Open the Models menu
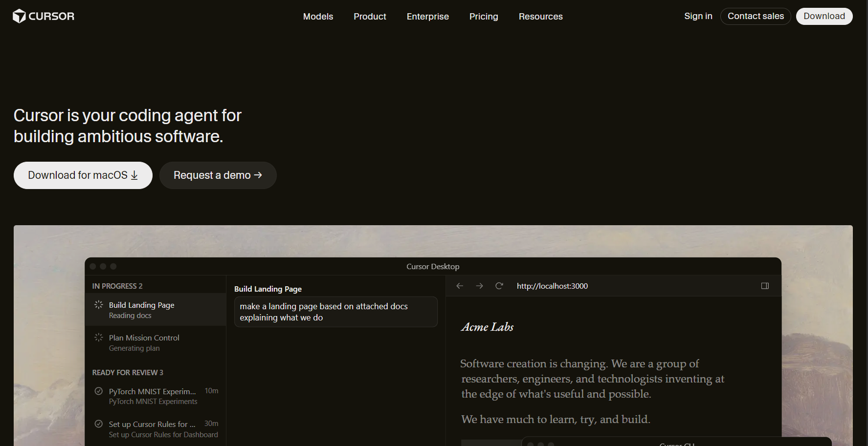 coord(318,17)
